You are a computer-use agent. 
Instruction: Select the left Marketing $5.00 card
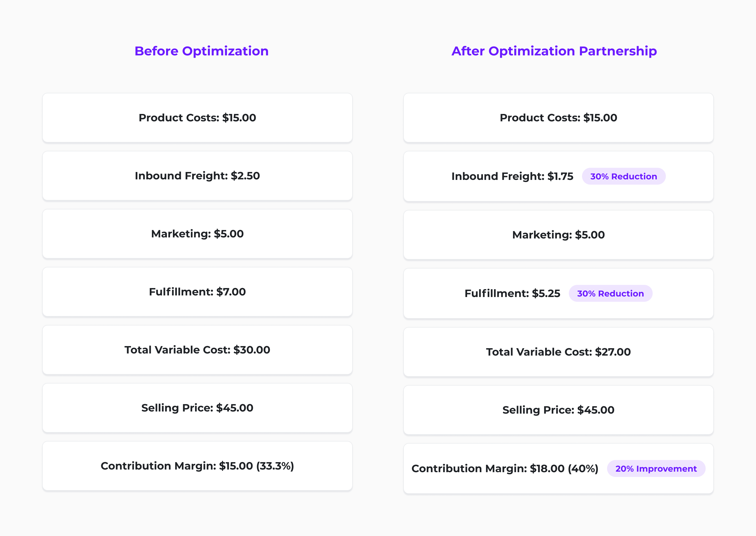click(197, 234)
